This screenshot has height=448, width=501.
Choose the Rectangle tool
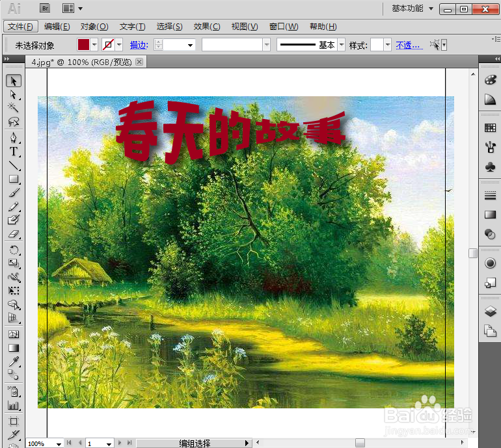click(14, 179)
